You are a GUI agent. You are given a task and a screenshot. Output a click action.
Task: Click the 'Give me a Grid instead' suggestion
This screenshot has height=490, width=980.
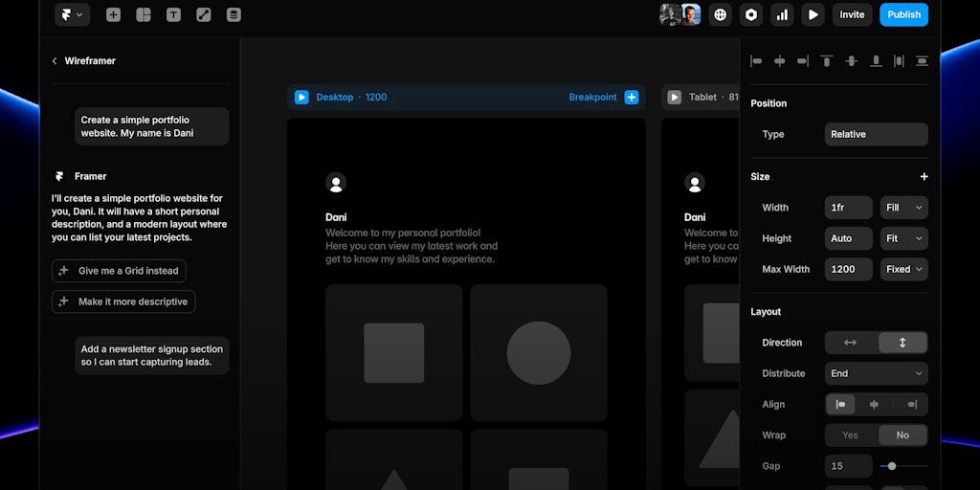coord(119,271)
